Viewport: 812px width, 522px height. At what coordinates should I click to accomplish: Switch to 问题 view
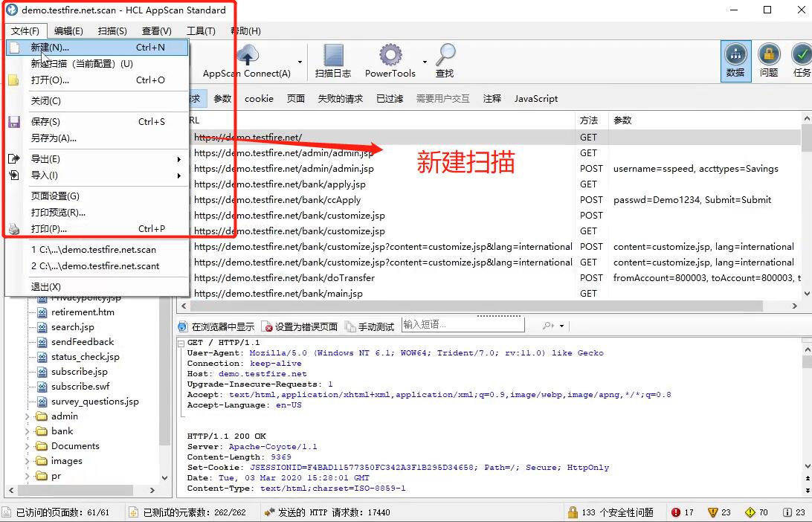tap(769, 62)
